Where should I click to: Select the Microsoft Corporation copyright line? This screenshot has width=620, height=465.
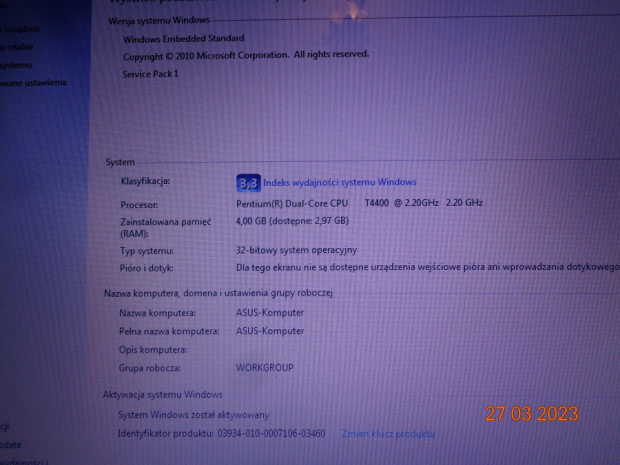246,55
